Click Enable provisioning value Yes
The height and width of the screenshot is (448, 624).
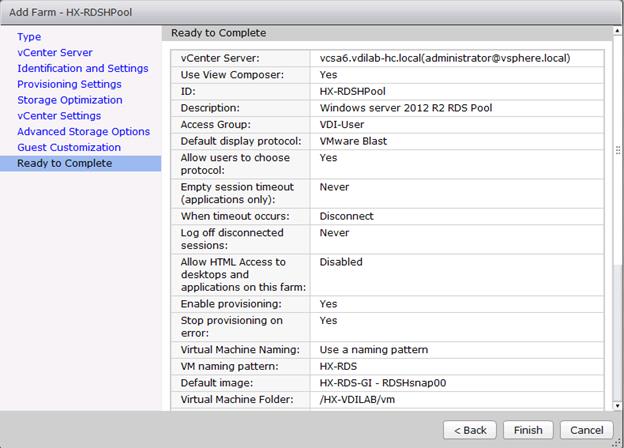pyautogui.click(x=328, y=304)
